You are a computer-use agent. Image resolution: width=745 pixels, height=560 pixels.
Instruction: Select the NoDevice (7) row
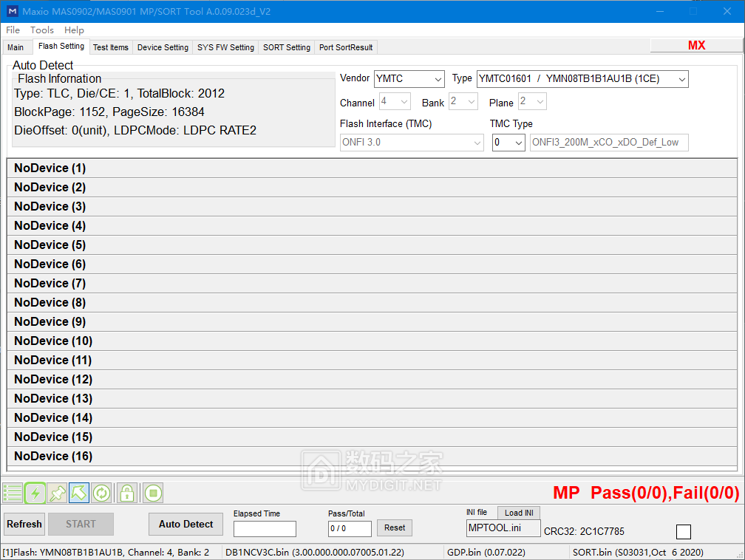pos(372,284)
